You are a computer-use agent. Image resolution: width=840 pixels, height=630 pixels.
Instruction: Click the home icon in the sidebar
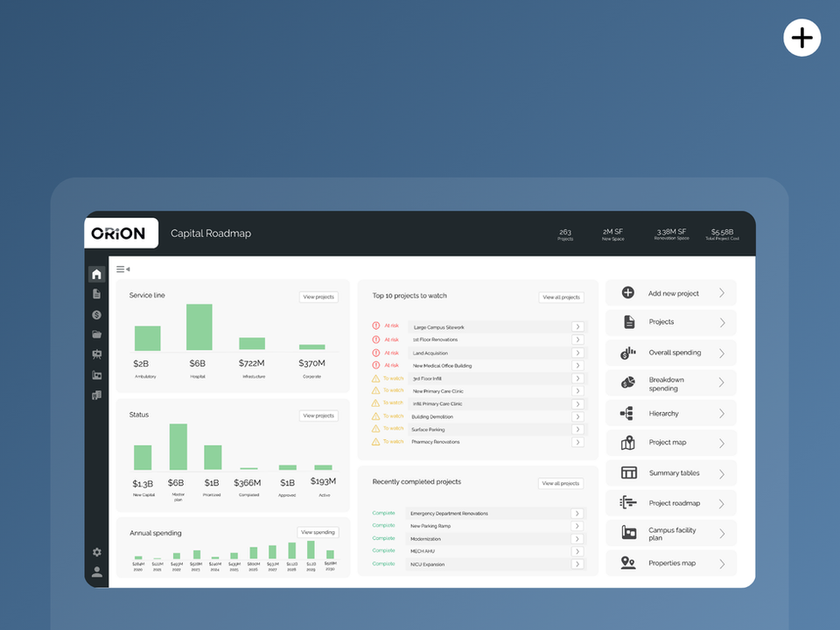pos(96,274)
